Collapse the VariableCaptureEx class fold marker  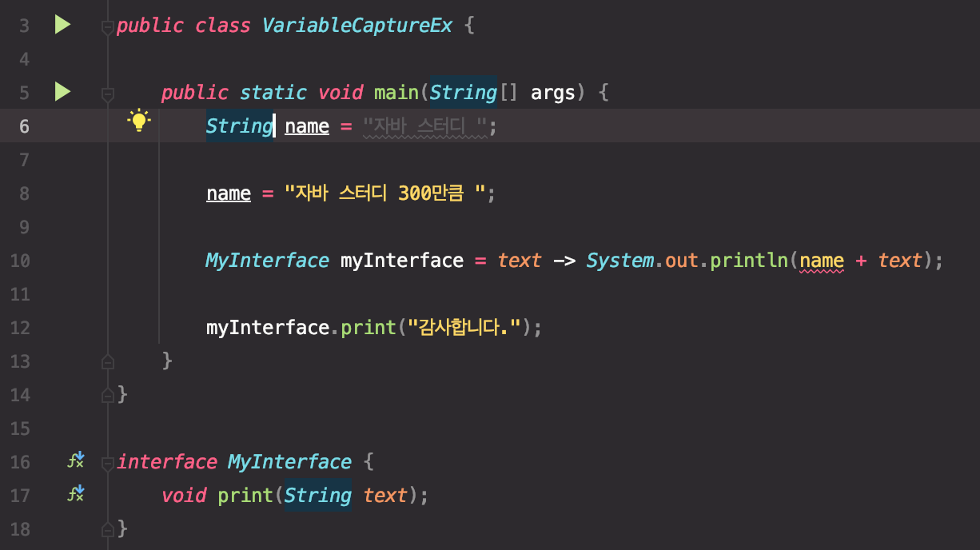tap(107, 28)
